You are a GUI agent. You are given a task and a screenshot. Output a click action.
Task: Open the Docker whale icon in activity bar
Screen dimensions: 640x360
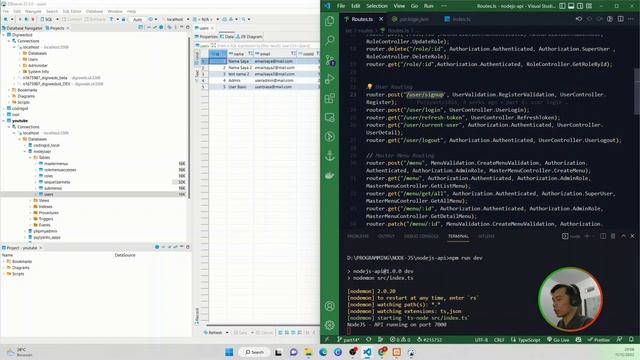(330, 176)
